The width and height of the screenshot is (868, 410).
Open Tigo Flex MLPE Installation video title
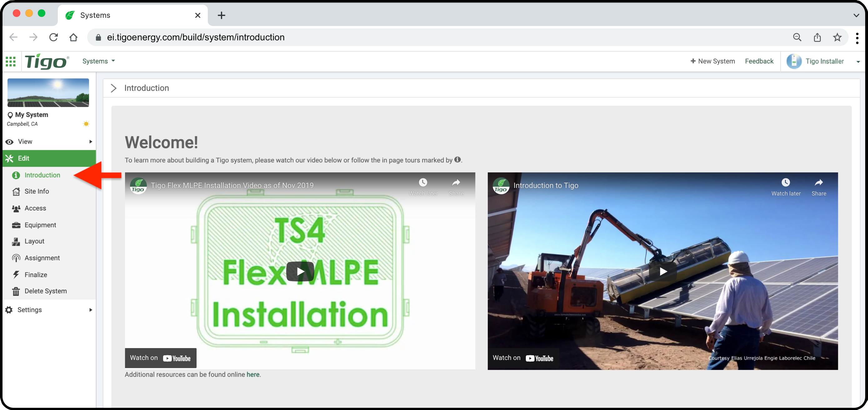232,185
